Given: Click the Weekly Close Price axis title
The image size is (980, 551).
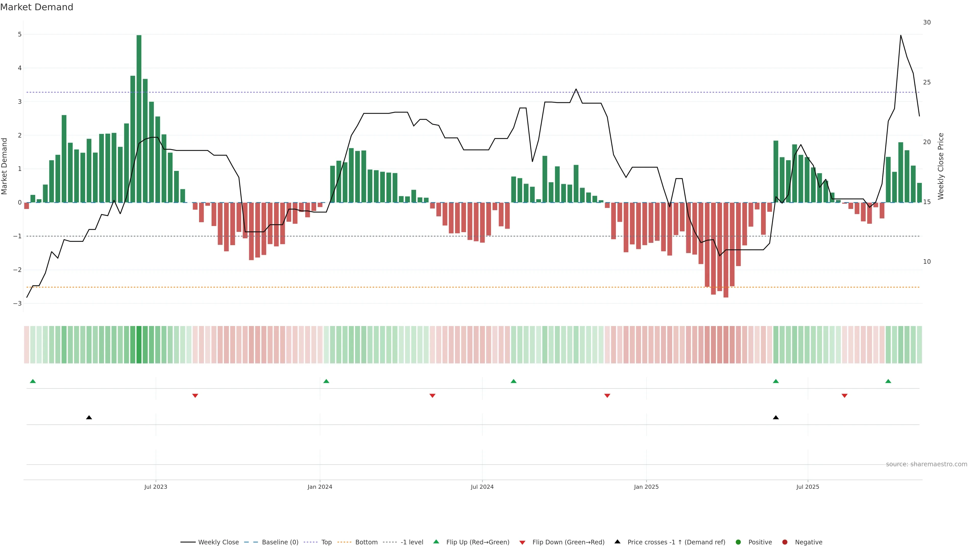Looking at the screenshot, I should pyautogui.click(x=941, y=166).
